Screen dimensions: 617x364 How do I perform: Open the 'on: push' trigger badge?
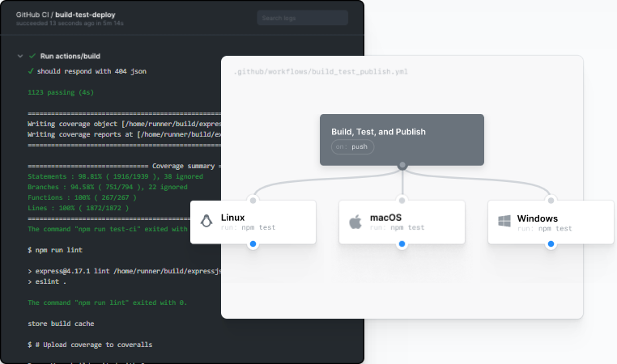click(352, 147)
